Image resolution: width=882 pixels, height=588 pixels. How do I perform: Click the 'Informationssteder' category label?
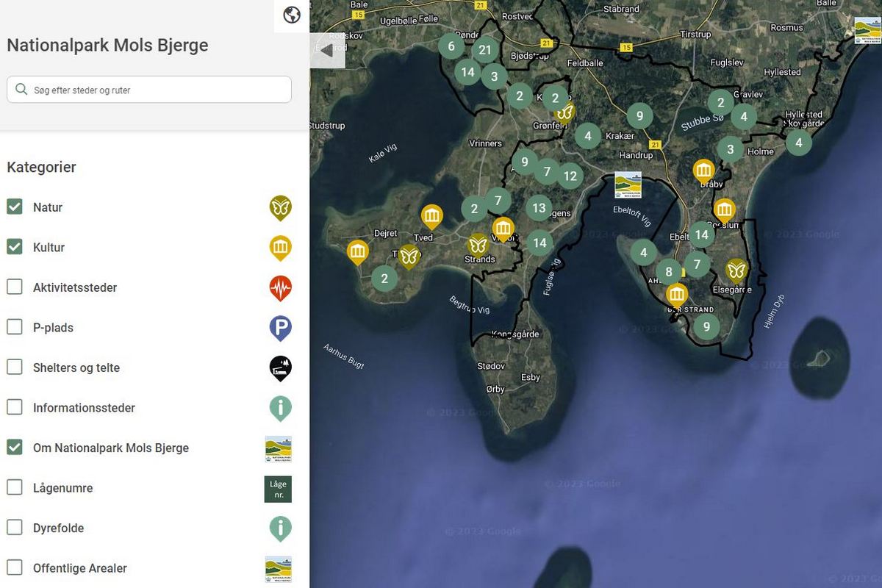(x=84, y=408)
